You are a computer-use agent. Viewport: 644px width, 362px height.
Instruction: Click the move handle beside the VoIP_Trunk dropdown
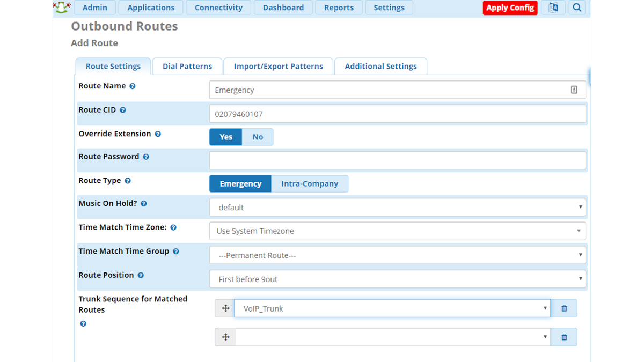tap(225, 308)
